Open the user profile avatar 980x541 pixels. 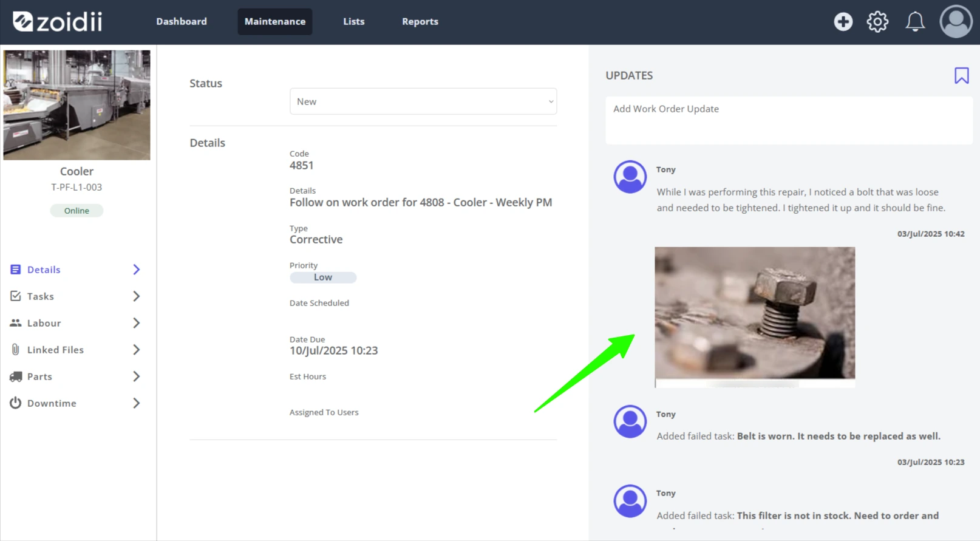[x=956, y=22]
